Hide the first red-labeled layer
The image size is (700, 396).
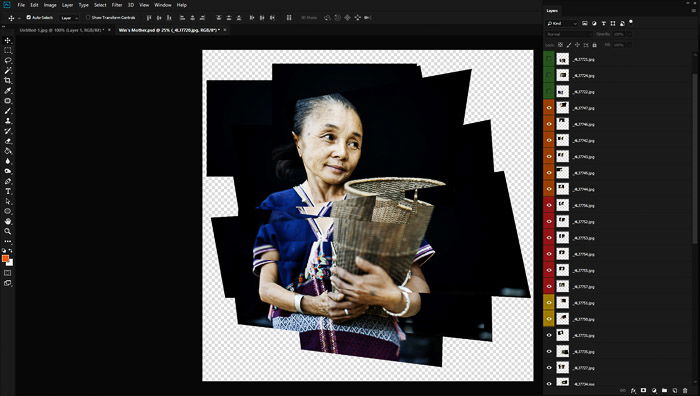point(549,205)
